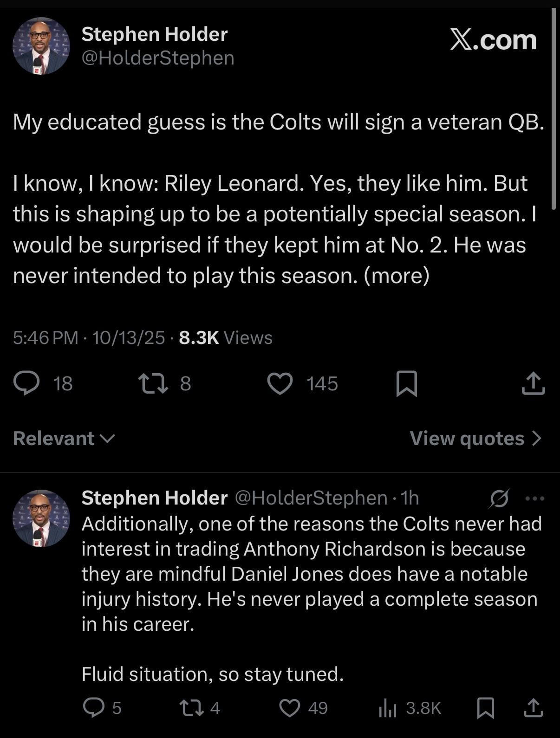The image size is (560, 738).
Task: Reply to the Anthony Richardson follow-up post
Action: click(x=94, y=708)
